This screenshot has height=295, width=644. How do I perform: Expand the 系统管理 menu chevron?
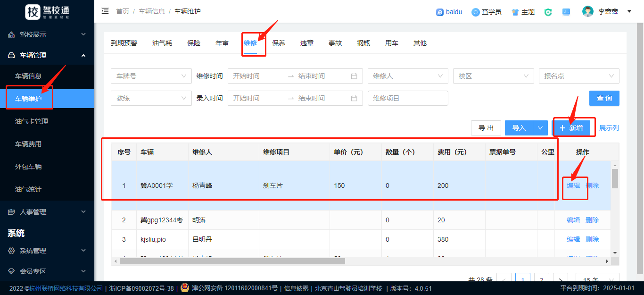click(83, 251)
